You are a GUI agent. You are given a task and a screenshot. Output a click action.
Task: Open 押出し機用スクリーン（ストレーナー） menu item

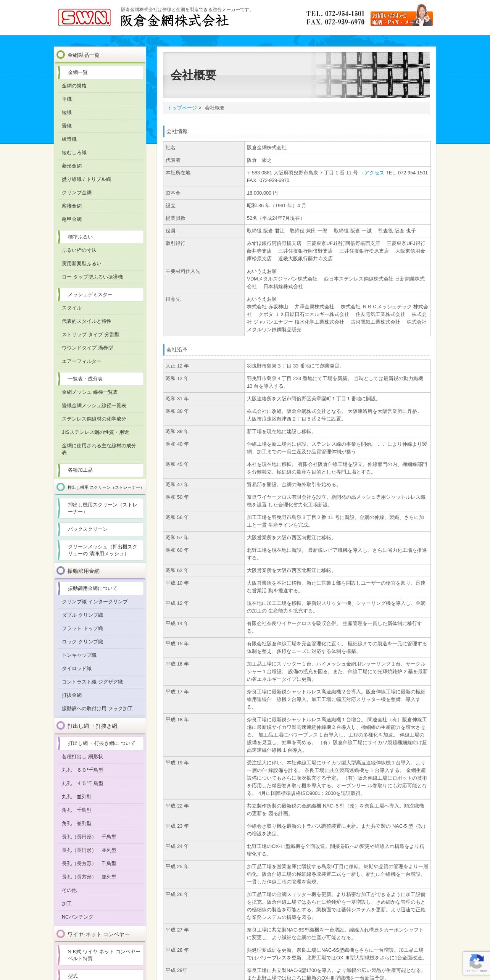coord(101,508)
